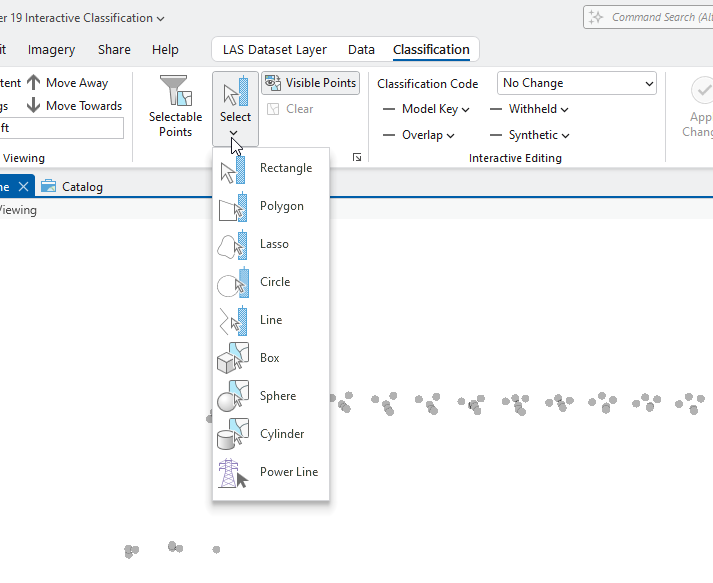713x583 pixels.
Task: Switch to the Data tab
Action: [x=361, y=50]
